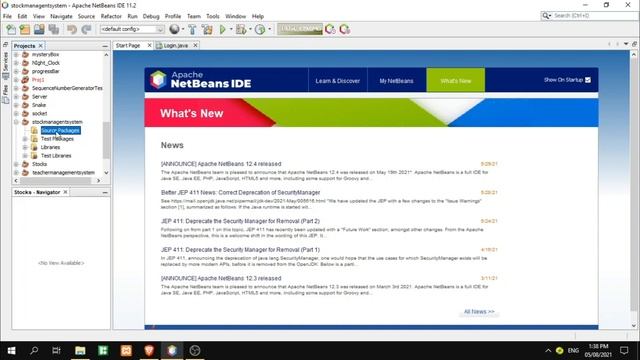Close the Projects panel tab

(x=40, y=46)
